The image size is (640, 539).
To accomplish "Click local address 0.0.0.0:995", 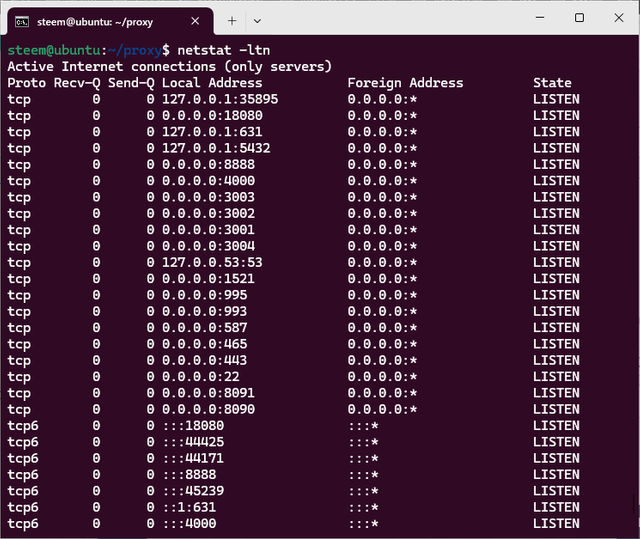I will [204, 295].
